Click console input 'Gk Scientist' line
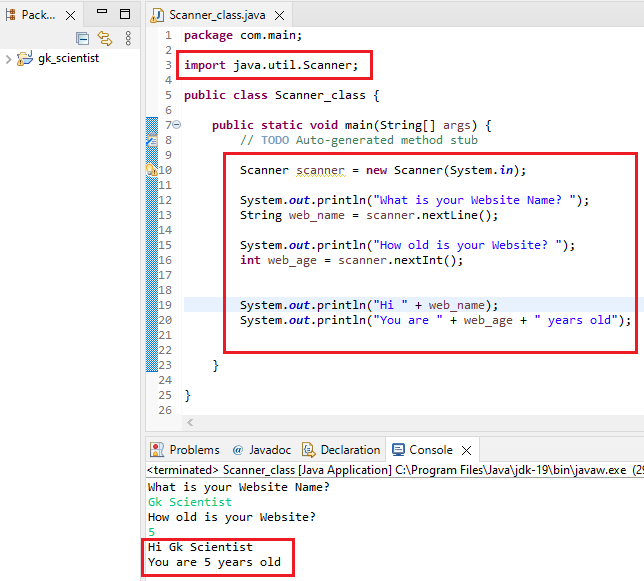The image size is (644, 581). coord(190,502)
